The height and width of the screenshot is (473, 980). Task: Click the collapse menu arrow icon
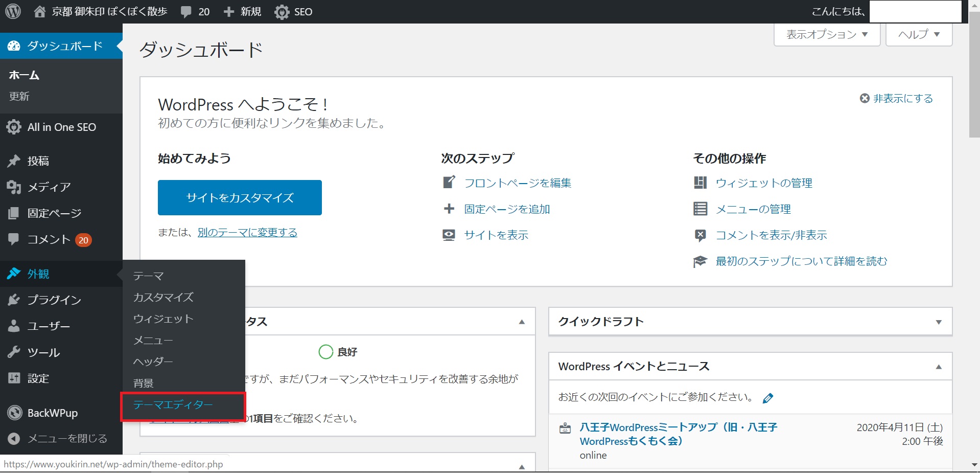coord(14,439)
